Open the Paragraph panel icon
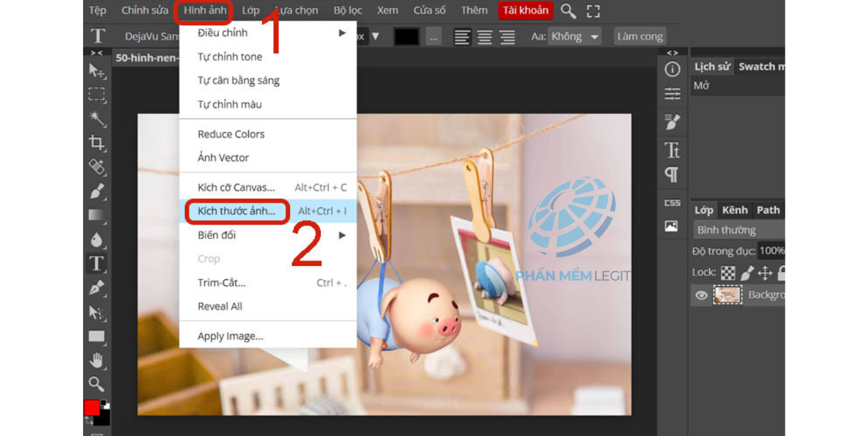Viewport: 868px width, 436px height. (672, 175)
